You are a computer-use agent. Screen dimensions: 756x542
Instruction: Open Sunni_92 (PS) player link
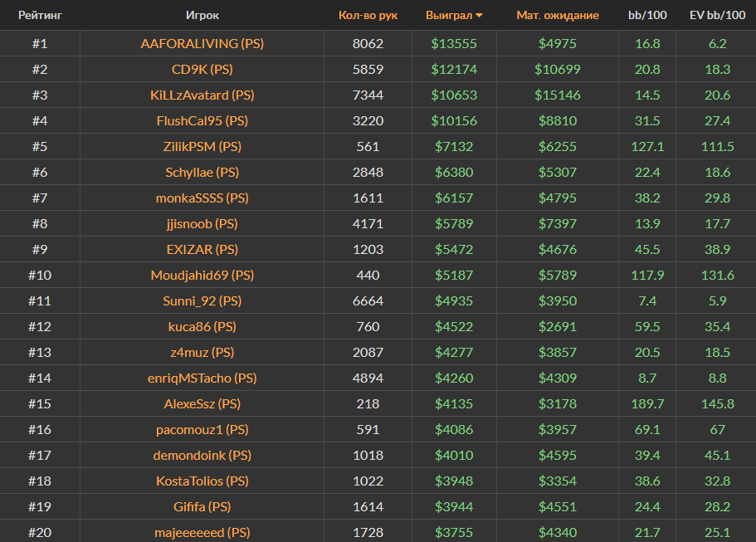202,300
